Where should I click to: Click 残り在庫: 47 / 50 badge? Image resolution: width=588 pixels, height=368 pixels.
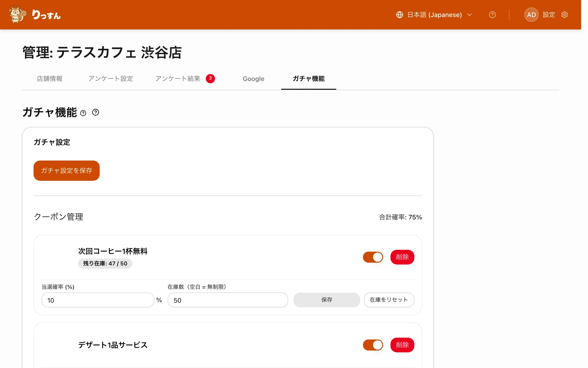coord(105,263)
